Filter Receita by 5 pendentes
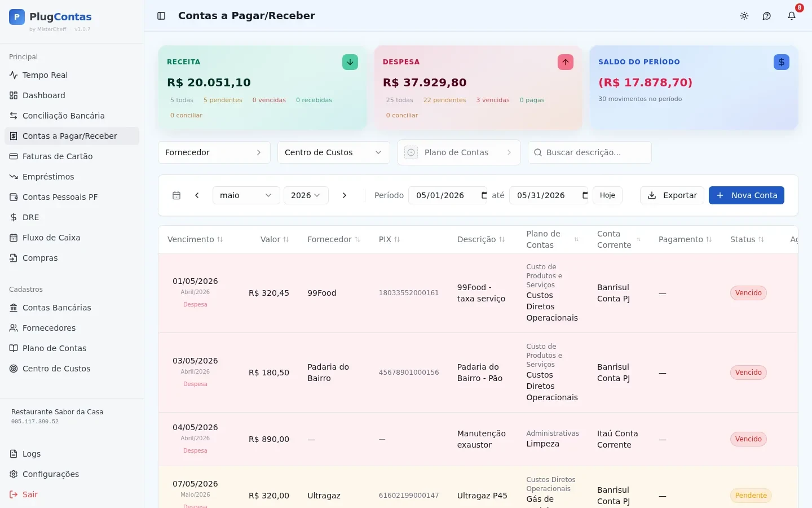 pyautogui.click(x=223, y=100)
